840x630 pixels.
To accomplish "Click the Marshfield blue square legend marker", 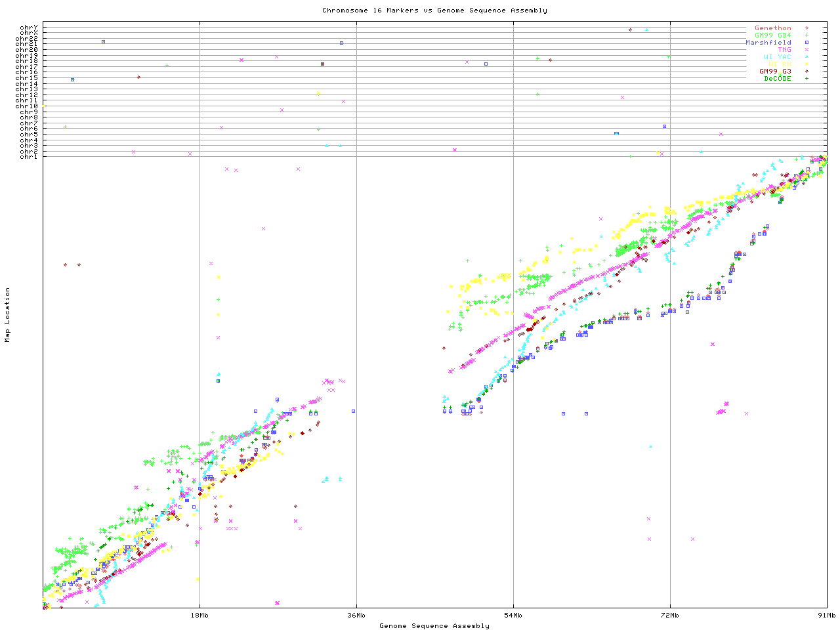I will point(807,43).
